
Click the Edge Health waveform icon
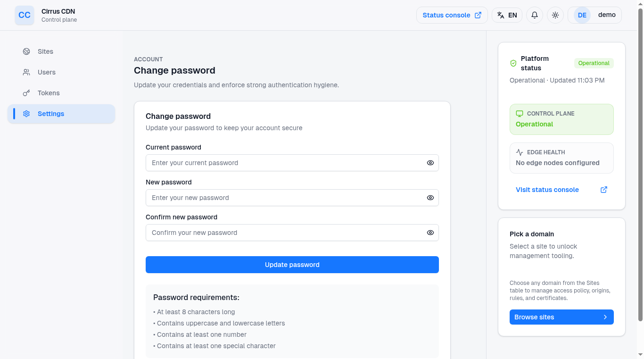[x=519, y=152]
